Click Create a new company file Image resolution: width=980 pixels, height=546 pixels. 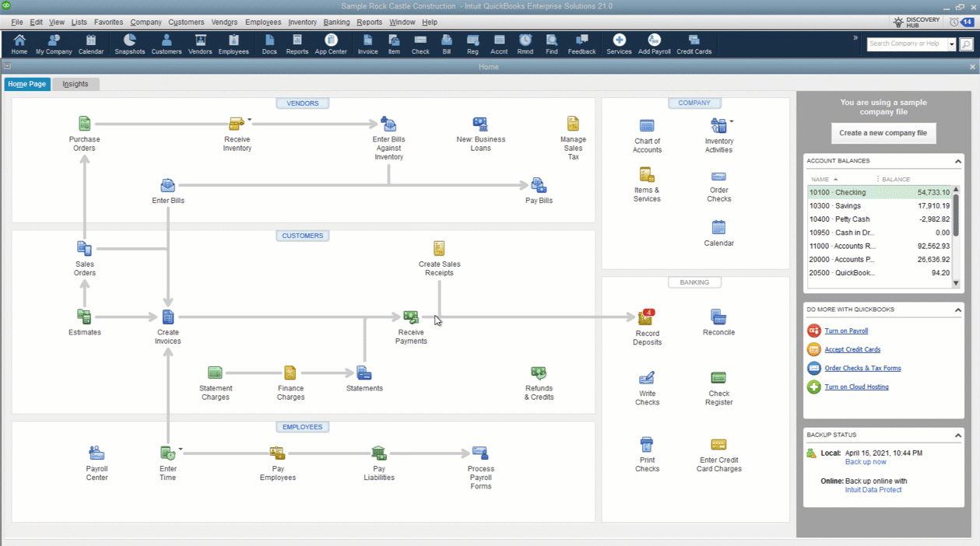pos(883,133)
